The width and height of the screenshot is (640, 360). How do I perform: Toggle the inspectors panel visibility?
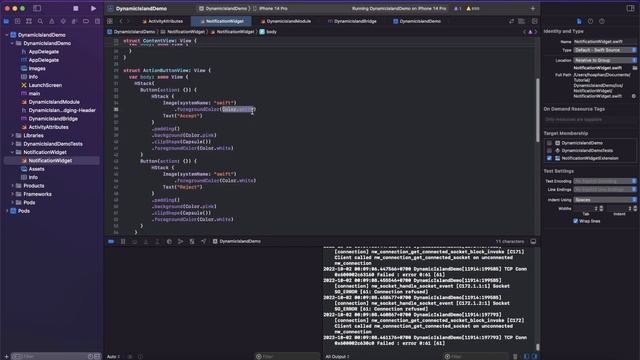630,8
